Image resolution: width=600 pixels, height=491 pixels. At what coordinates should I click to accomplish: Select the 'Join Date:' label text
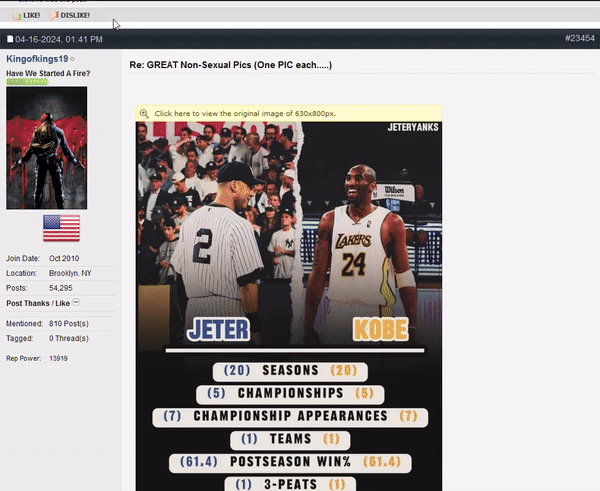tap(23, 258)
